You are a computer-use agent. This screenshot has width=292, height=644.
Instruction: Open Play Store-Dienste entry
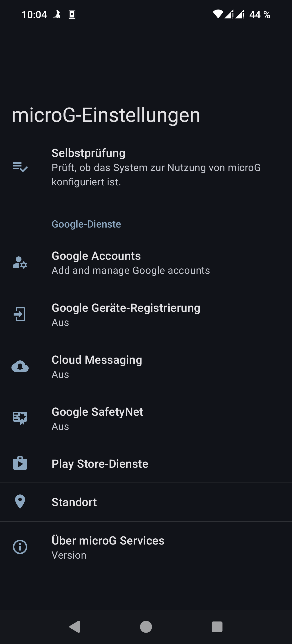100,464
